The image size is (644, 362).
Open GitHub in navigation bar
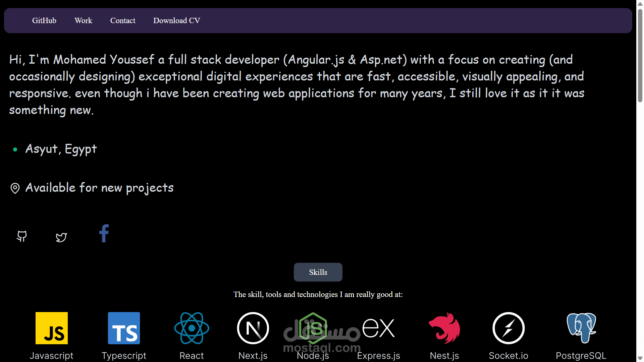point(44,21)
